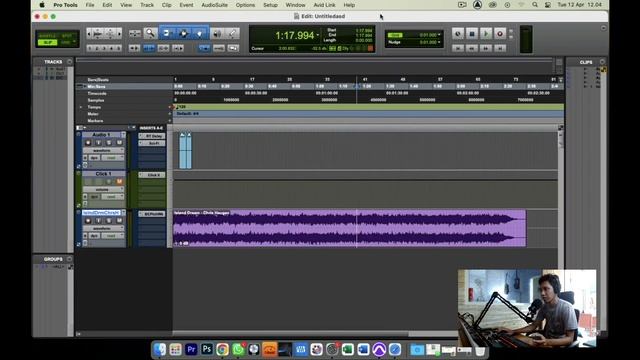Open the AudioSuite menu
Viewport: 640px width, 360px height.
point(214,5)
